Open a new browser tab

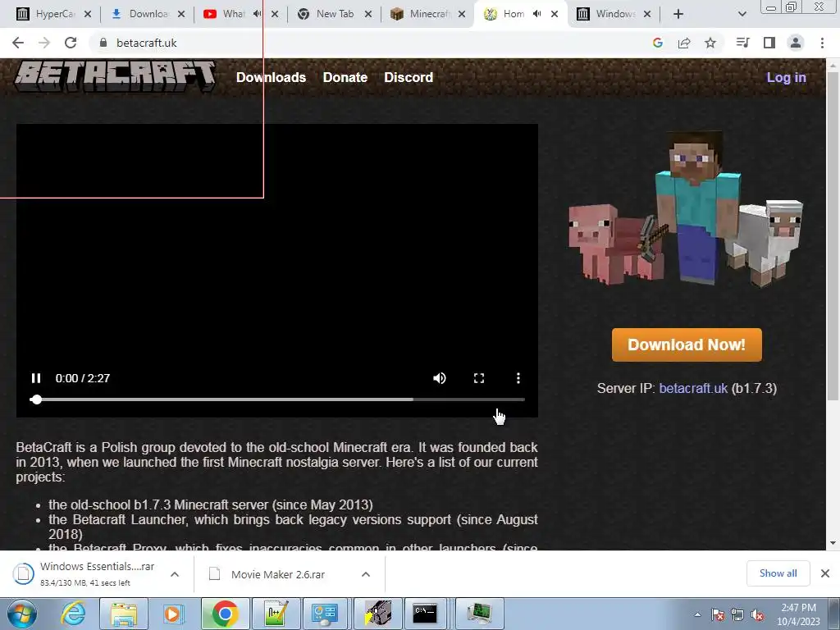678,14
